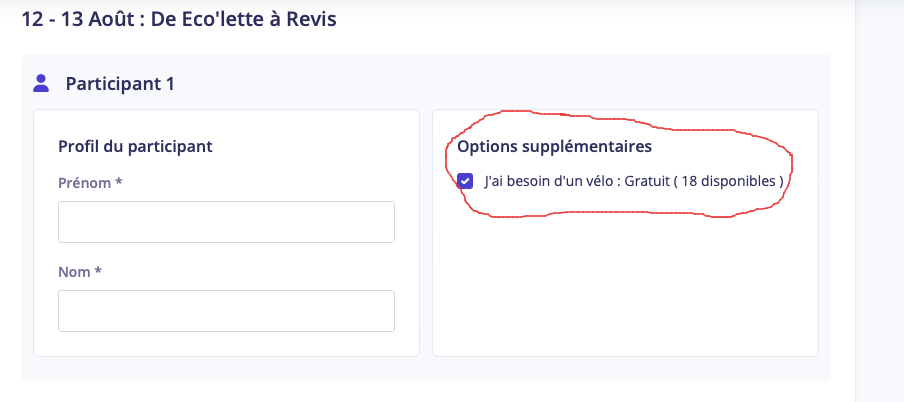Uncheck the "J'ai besoin d'un vélo" checkbox

[x=465, y=181]
